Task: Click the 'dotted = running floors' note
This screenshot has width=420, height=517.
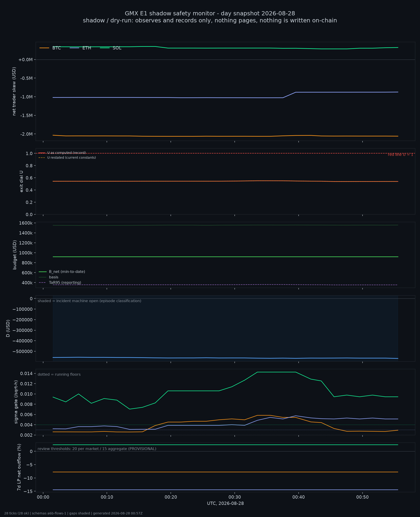Action: pyautogui.click(x=59, y=375)
